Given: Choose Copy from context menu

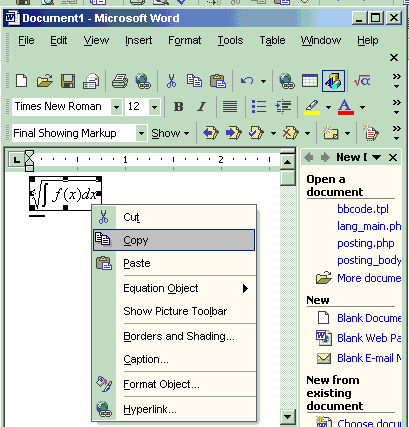Looking at the screenshot, I should (174, 240).
